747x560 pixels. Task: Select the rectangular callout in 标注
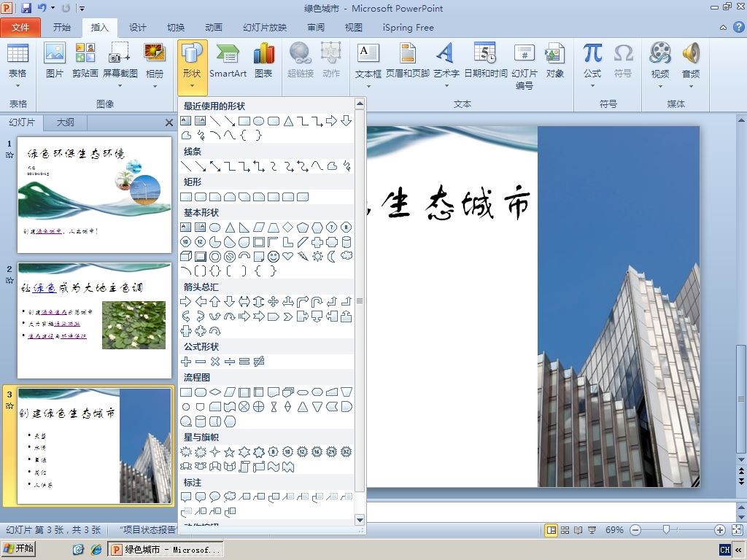click(x=186, y=497)
